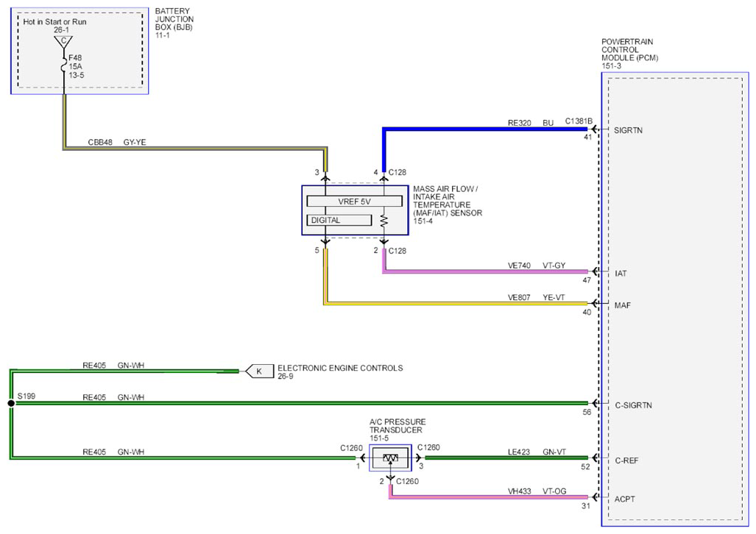756x534 pixels.
Task: Click the 15A fuse rating text
Action: (75, 66)
